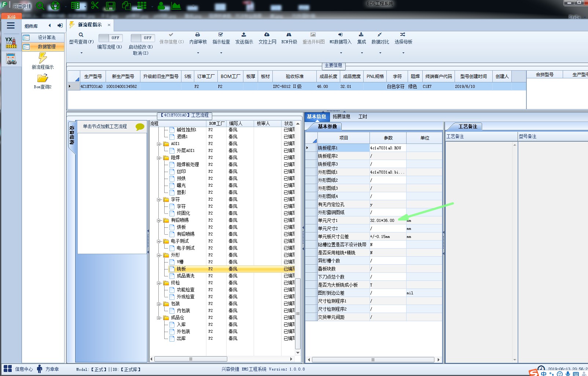This screenshot has height=376, width=588.
Task: Collapse the 包装 tree folder
Action: [159, 304]
